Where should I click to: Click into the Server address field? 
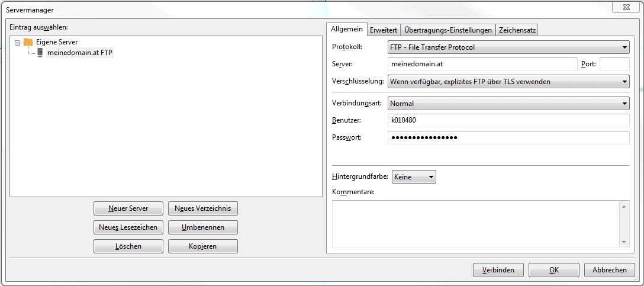(482, 65)
